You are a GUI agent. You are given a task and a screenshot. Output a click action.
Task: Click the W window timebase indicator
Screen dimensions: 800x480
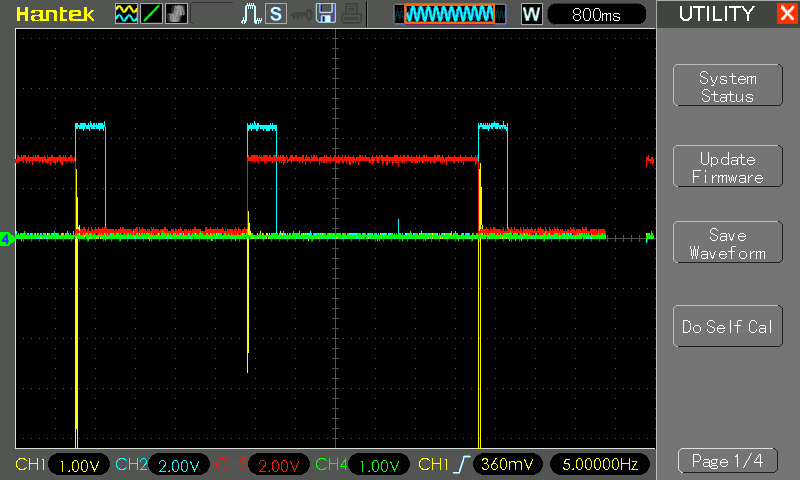pyautogui.click(x=531, y=14)
